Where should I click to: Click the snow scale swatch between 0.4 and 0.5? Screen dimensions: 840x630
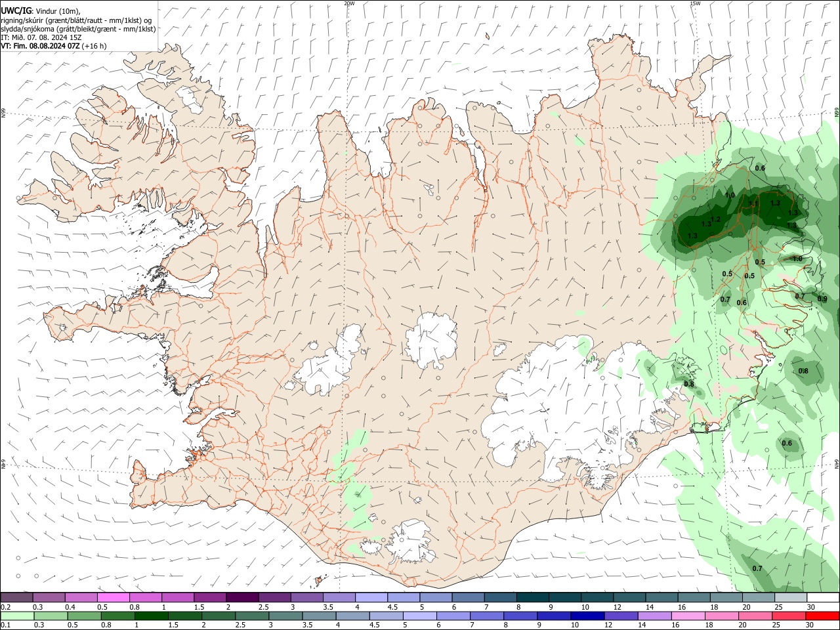pyautogui.click(x=81, y=597)
